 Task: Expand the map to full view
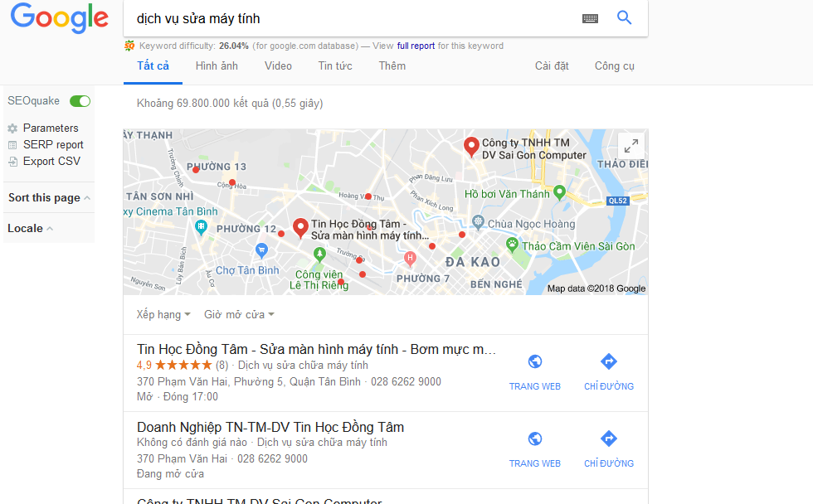[x=631, y=146]
